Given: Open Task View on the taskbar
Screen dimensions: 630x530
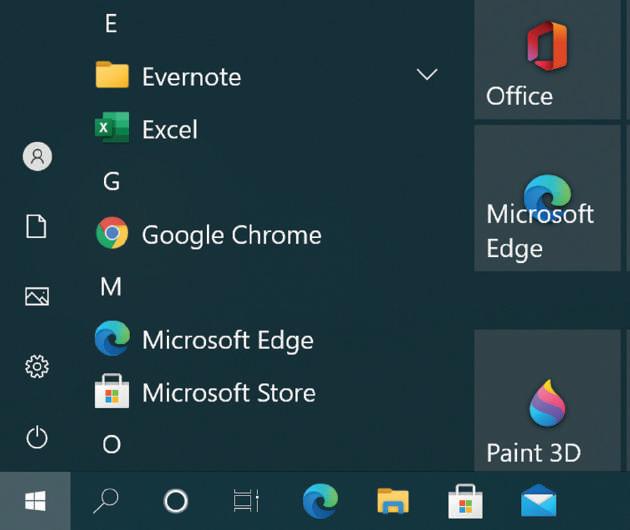Looking at the screenshot, I should (246, 501).
